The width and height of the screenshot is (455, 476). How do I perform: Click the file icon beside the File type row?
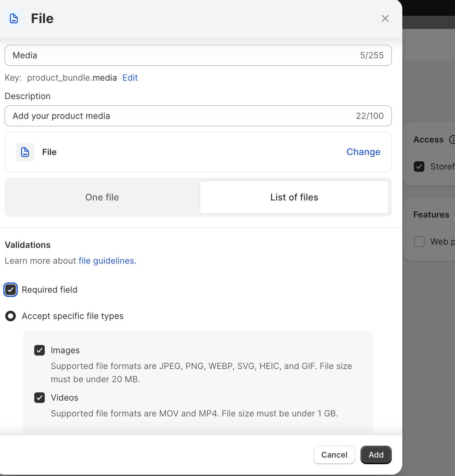pyautogui.click(x=25, y=152)
